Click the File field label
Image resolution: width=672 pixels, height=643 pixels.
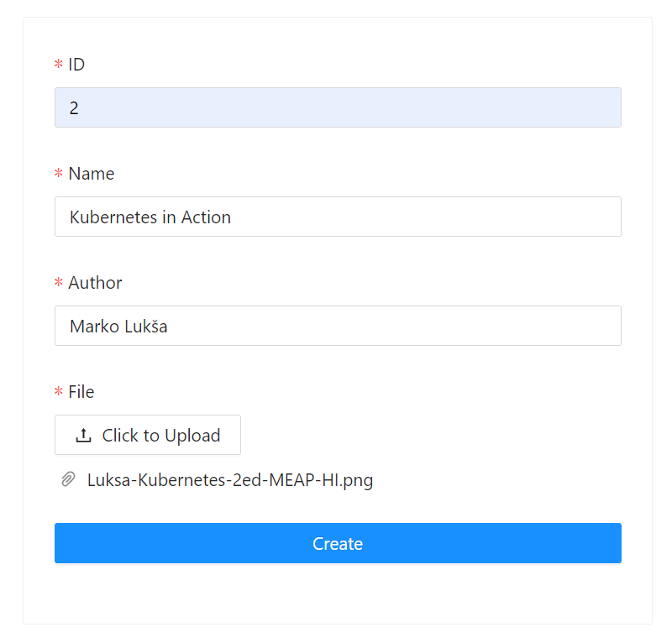tap(81, 392)
